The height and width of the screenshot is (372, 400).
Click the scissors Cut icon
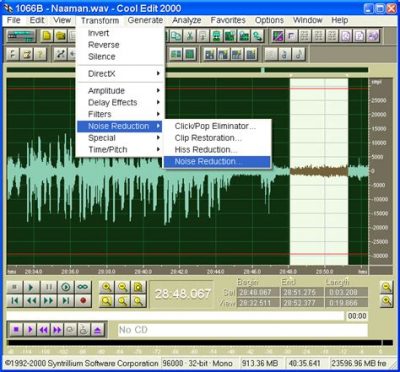click(190, 36)
